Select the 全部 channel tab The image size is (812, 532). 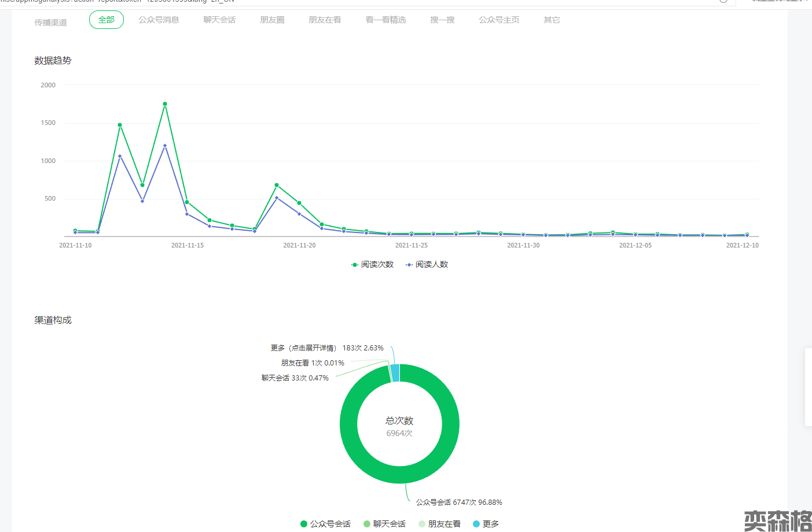106,20
